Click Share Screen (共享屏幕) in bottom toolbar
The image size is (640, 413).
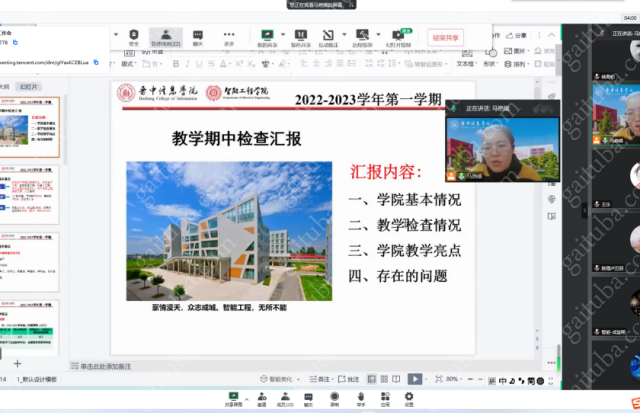[233, 399]
